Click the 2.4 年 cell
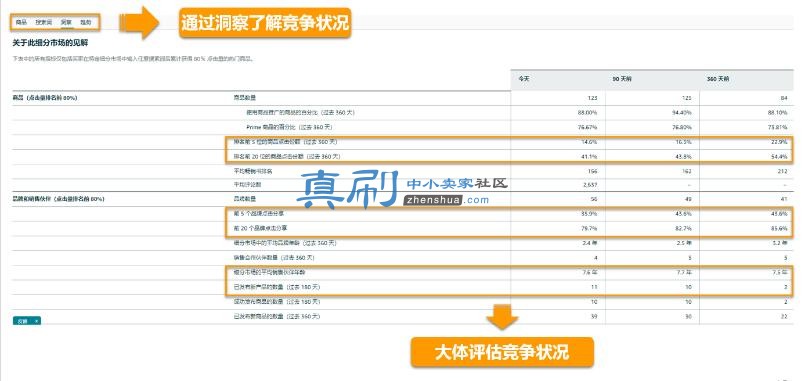The image size is (805, 381). pyautogui.click(x=591, y=242)
